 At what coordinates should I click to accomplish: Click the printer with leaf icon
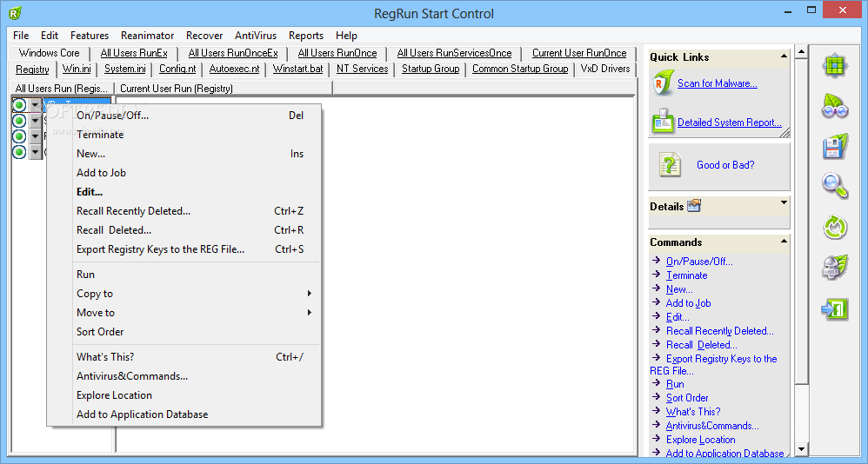pos(835,267)
